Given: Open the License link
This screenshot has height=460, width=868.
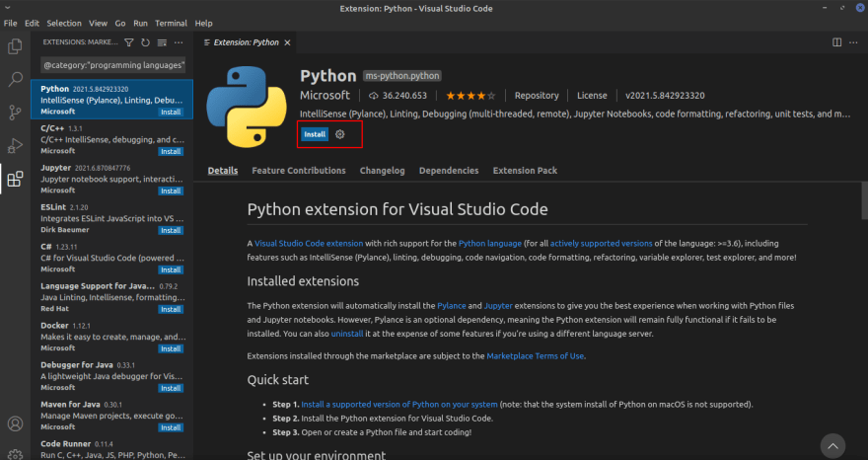Looking at the screenshot, I should click(x=592, y=96).
